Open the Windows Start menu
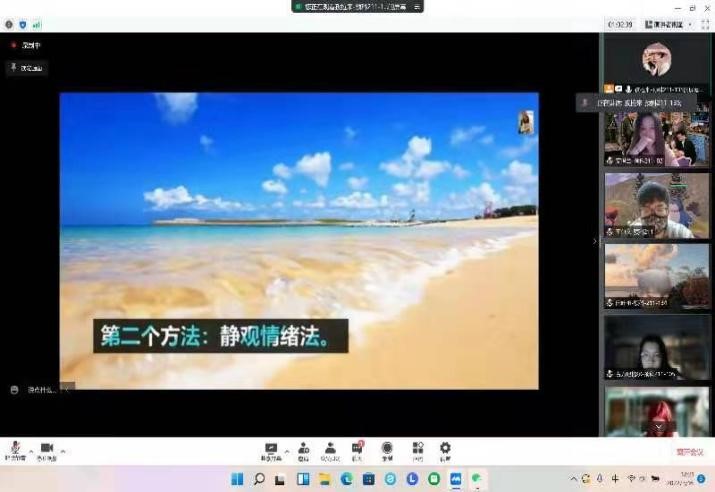Viewport: 715px width, 492px height. point(237,479)
